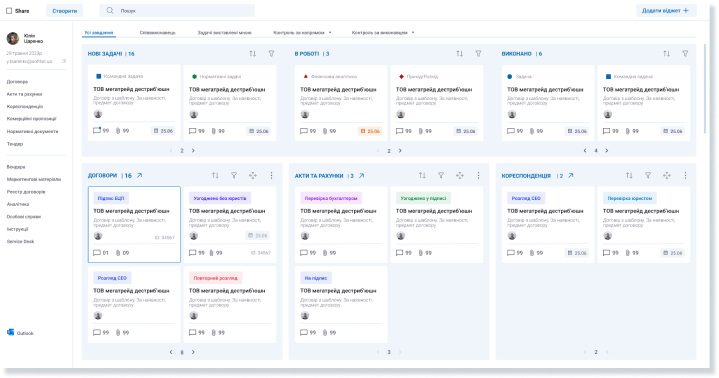Open the three-dot menu of АКТИ ТА РАХУНКИ
The width and height of the screenshot is (719, 378).
pyautogui.click(x=478, y=175)
